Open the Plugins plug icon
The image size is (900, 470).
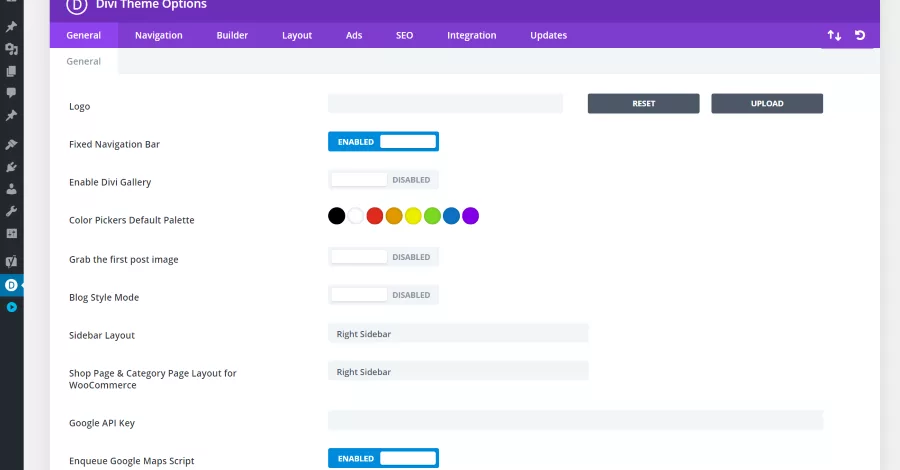click(11, 167)
